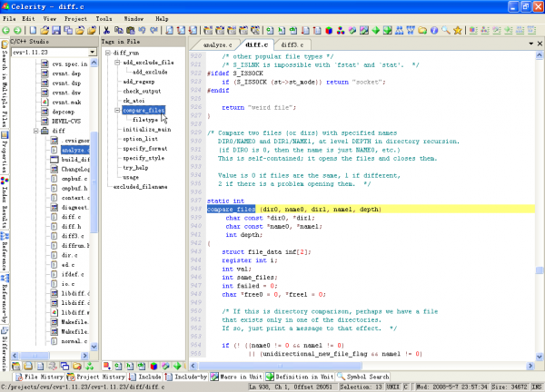The height and width of the screenshot is (392, 545).
Task: Click the editor vertical scrollbar down arrow
Action: point(539,358)
